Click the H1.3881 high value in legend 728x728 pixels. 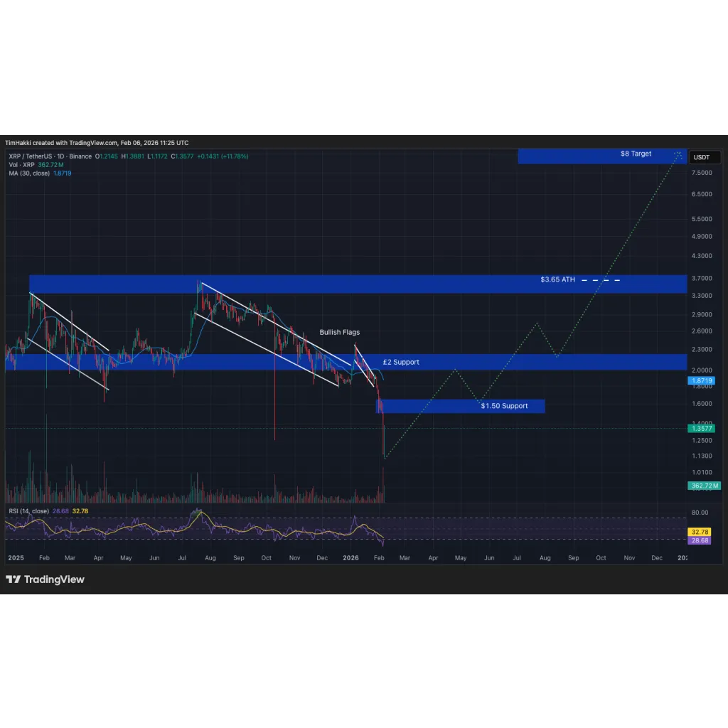(x=132, y=156)
